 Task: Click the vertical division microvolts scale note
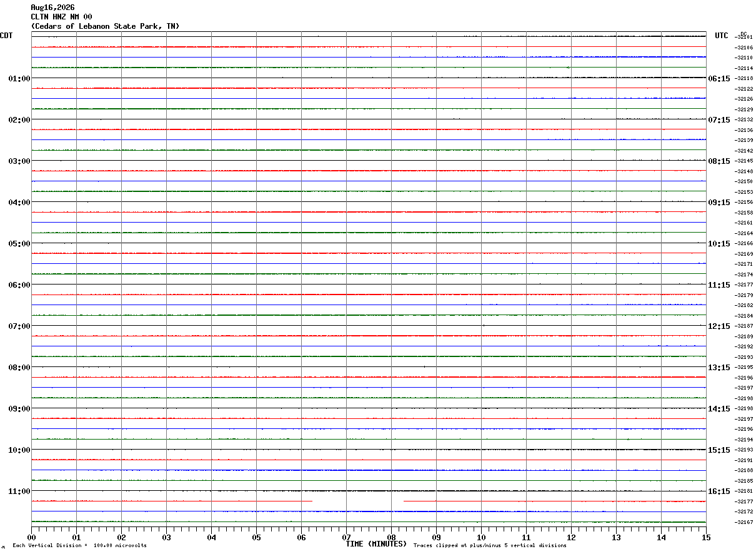click(79, 545)
